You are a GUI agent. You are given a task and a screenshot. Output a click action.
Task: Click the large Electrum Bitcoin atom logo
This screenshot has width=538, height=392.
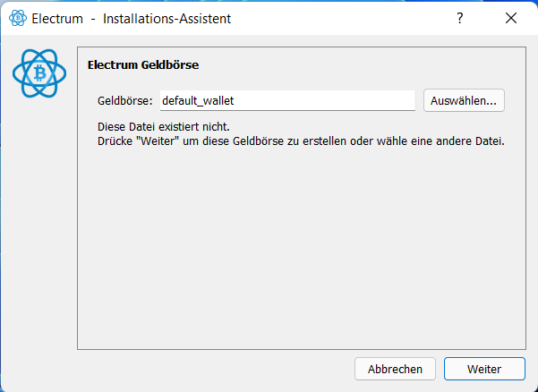(39, 73)
